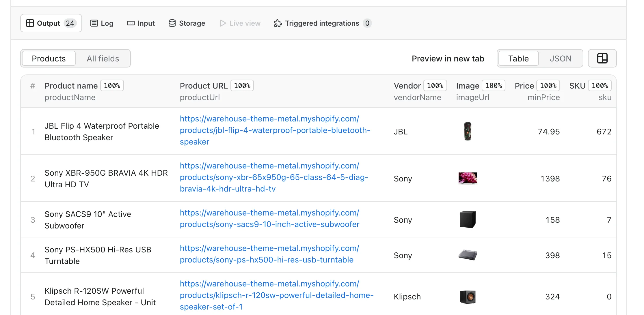Click the Sony turntable thumbnail image

(468, 255)
